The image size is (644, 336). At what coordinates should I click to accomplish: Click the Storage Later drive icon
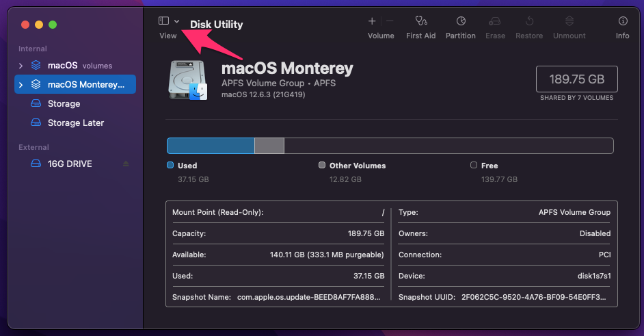(36, 122)
